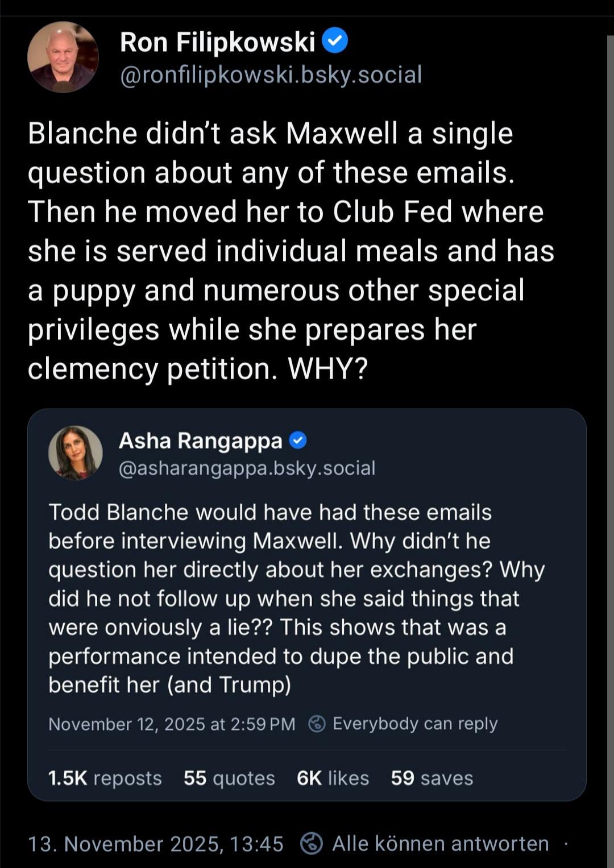Image resolution: width=614 pixels, height=868 pixels.
Task: Select the "Alle können antworten" label
Action: [x=440, y=844]
